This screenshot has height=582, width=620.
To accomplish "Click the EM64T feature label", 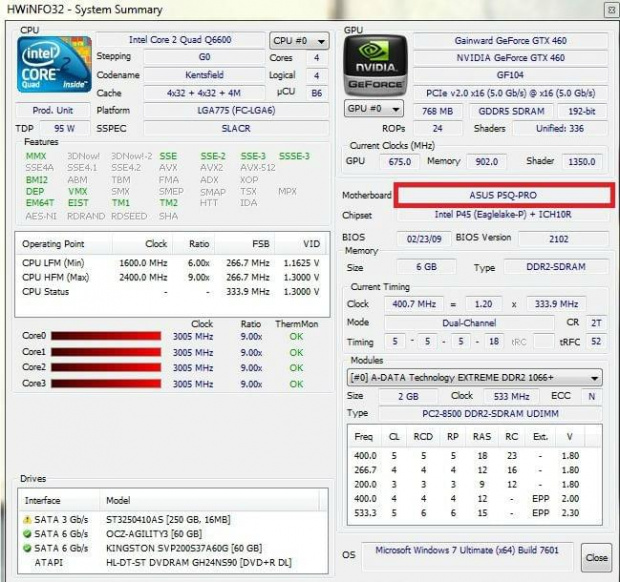I will coord(40,203).
